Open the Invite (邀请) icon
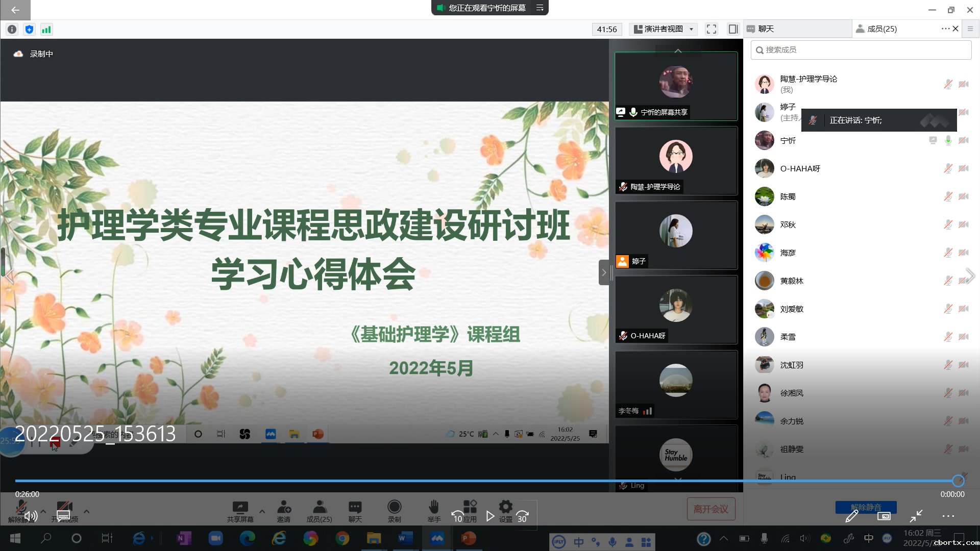 pos(284,507)
